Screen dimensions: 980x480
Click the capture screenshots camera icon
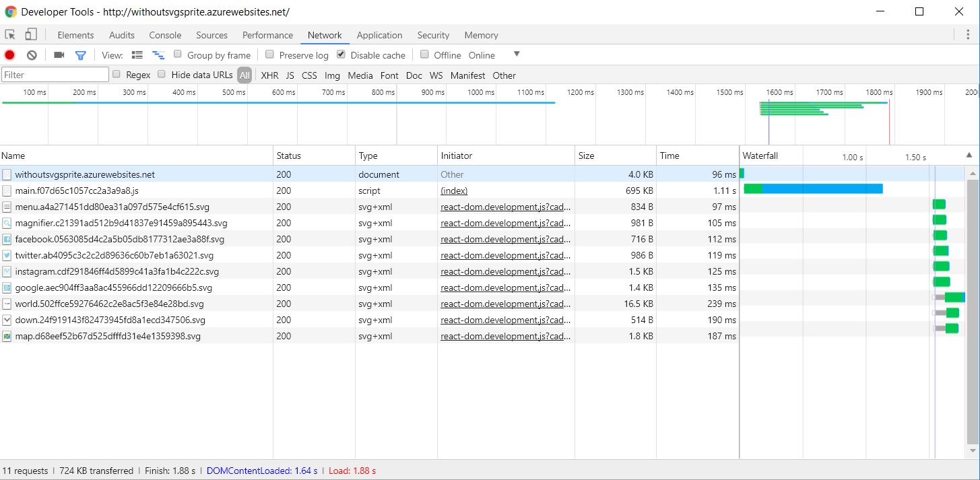point(59,55)
